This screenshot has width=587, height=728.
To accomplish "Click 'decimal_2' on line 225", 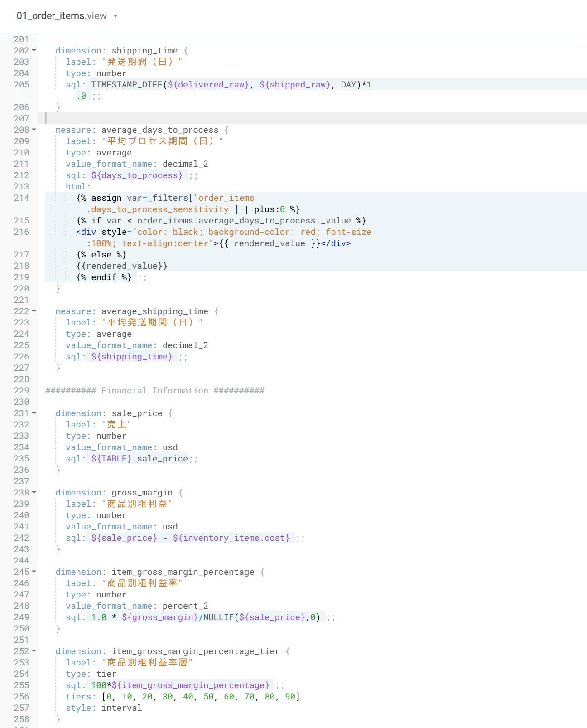I will [x=185, y=345].
